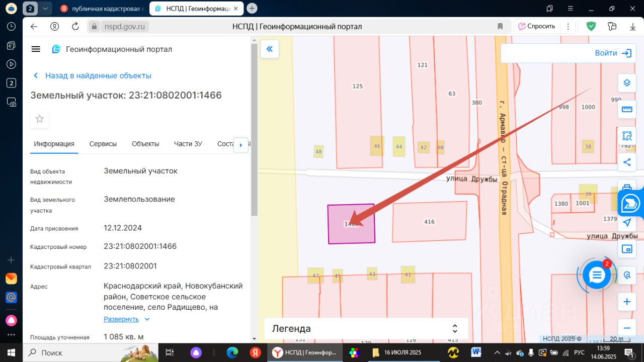
Task: Open Microsoft Edge from the taskbar
Action: tap(232, 352)
